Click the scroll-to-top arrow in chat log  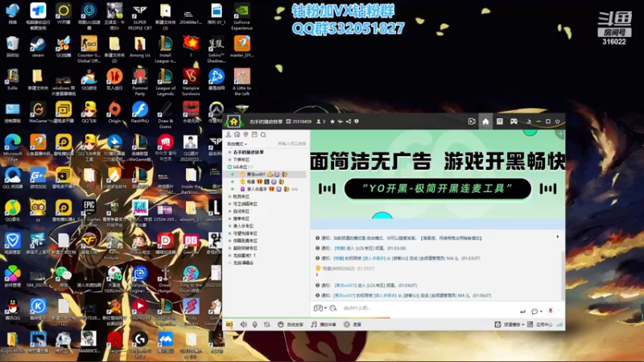pos(557,237)
